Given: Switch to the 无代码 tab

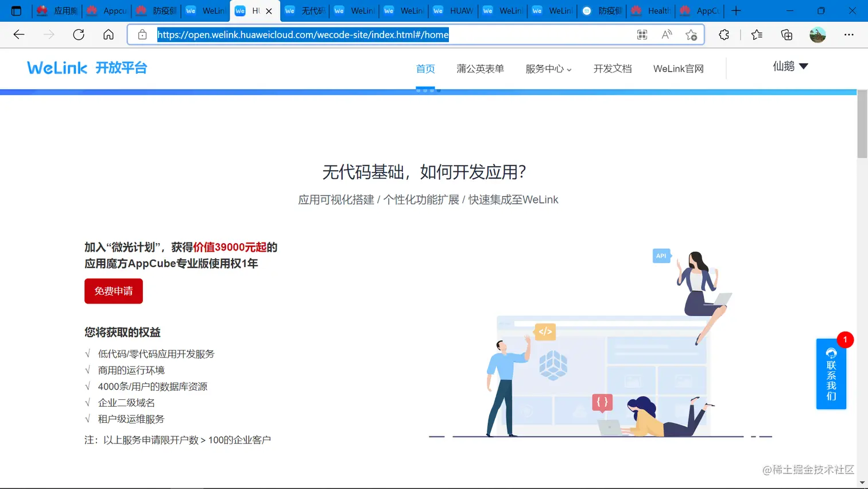Looking at the screenshot, I should [x=305, y=10].
